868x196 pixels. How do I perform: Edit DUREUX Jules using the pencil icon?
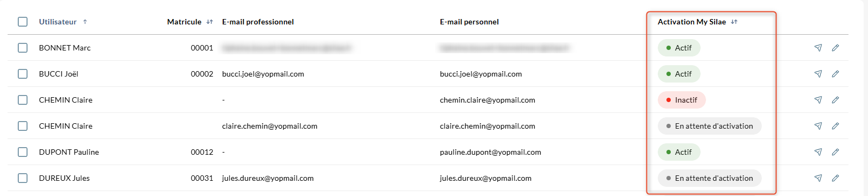[x=835, y=178]
